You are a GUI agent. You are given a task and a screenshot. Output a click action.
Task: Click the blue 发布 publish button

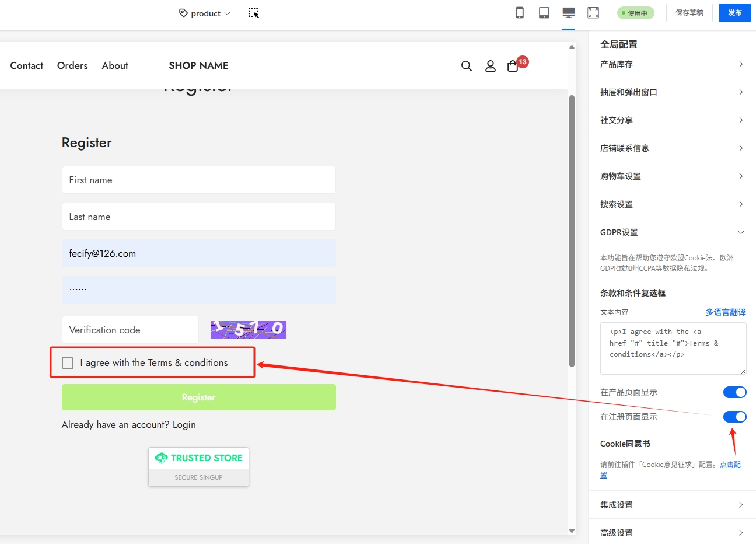[734, 13]
